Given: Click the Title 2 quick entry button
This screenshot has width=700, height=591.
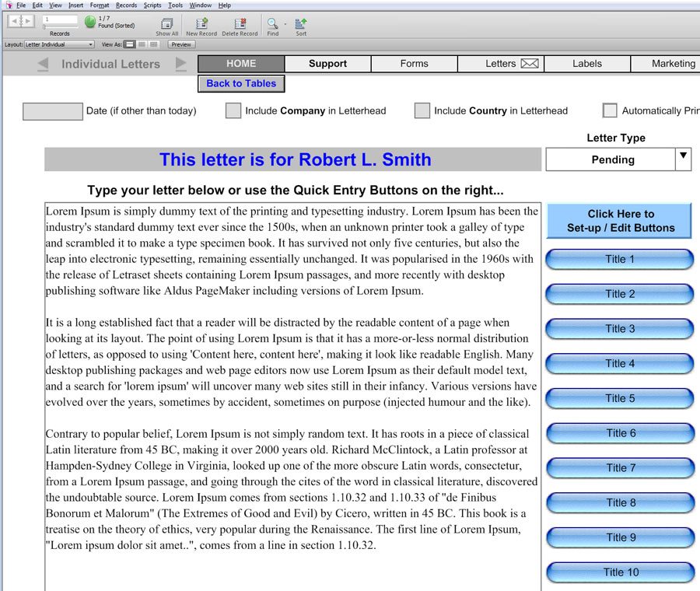Looking at the screenshot, I should (619, 294).
